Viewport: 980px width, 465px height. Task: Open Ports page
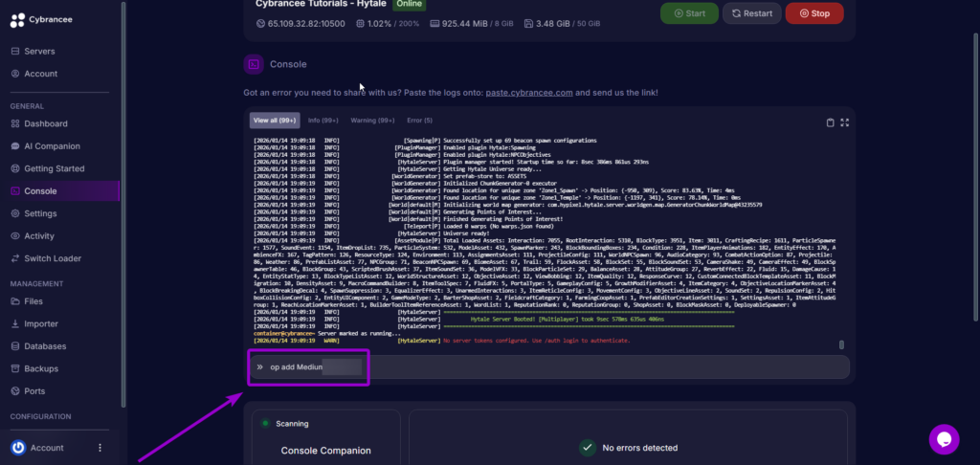[x=34, y=391]
